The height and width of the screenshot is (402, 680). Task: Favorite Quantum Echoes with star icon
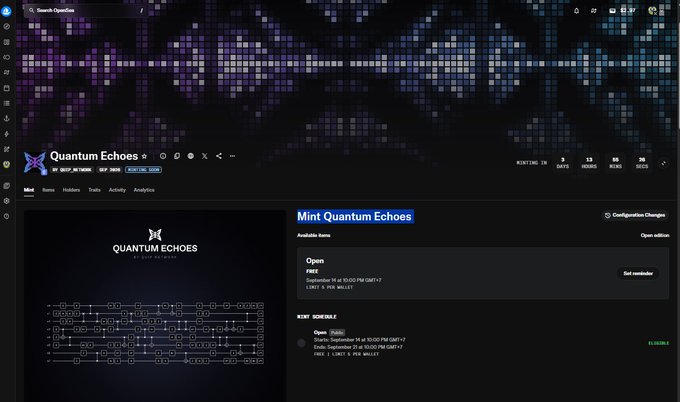point(144,156)
